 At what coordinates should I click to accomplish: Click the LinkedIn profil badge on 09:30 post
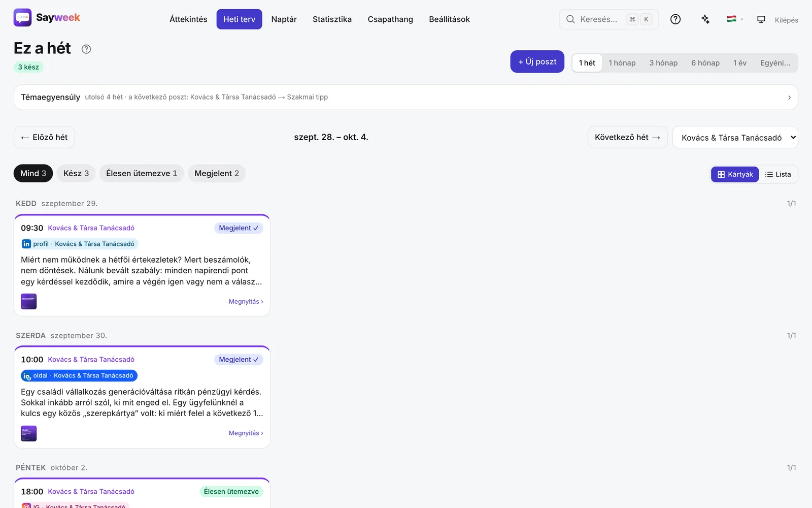[80, 244]
